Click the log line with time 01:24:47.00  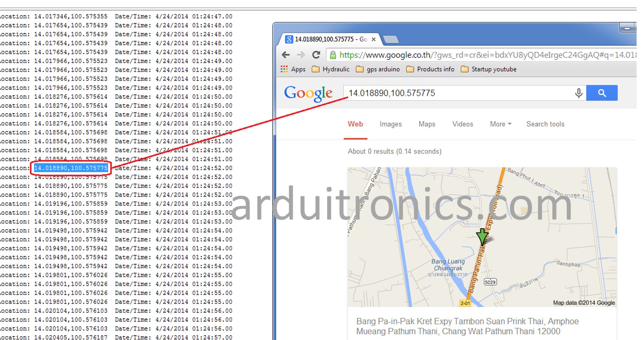[x=116, y=16]
